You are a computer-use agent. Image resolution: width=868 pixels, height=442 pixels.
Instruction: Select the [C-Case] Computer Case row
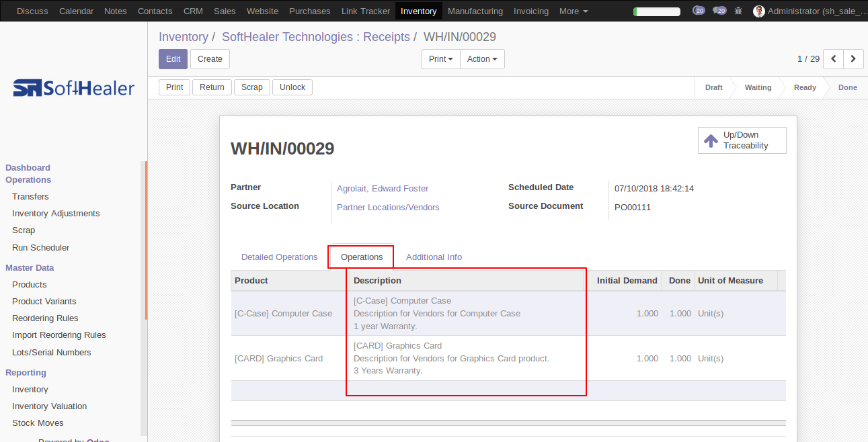coord(508,313)
